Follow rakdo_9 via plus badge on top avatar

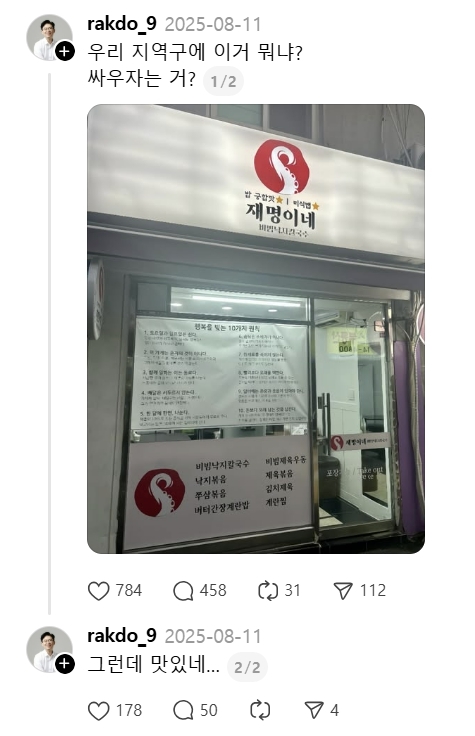(65, 52)
